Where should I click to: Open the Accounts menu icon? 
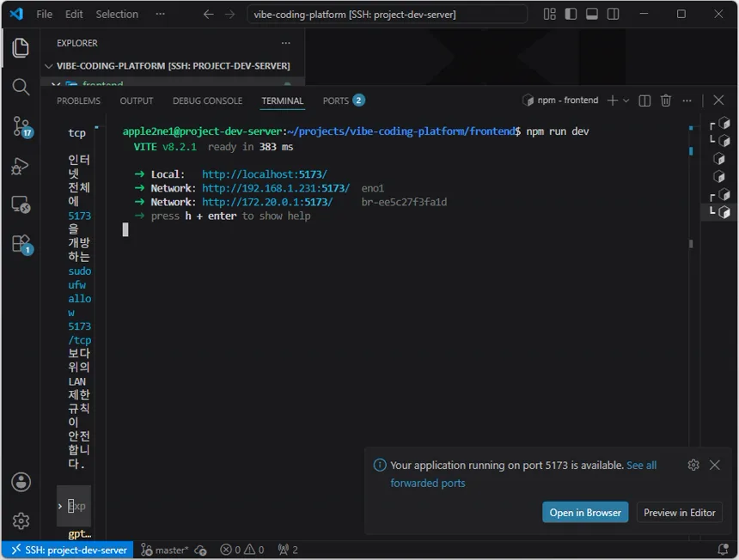(x=21, y=482)
